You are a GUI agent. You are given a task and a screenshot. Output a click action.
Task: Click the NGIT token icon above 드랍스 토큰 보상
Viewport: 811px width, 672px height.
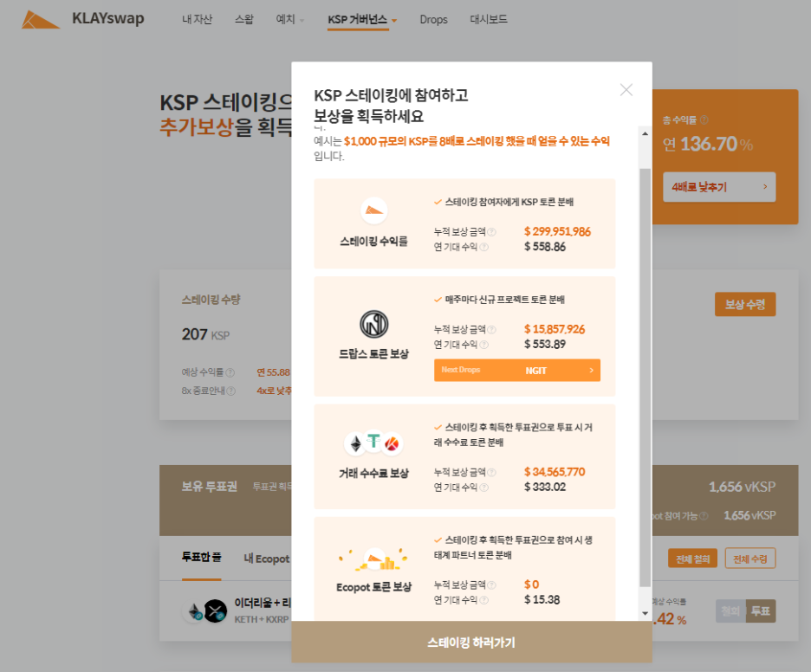374,324
